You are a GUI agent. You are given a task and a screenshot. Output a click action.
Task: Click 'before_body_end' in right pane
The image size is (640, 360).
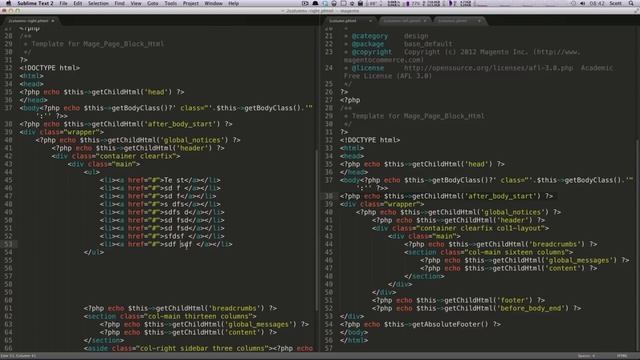coord(531,308)
